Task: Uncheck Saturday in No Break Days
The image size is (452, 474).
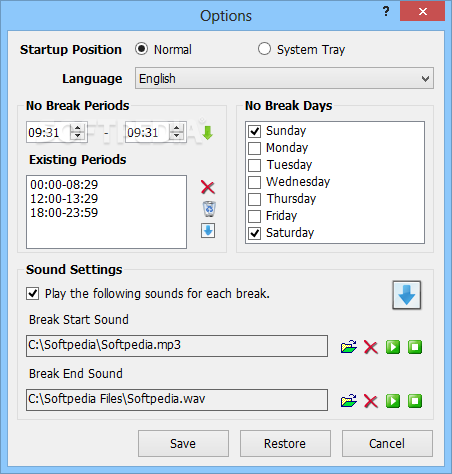Action: point(255,233)
